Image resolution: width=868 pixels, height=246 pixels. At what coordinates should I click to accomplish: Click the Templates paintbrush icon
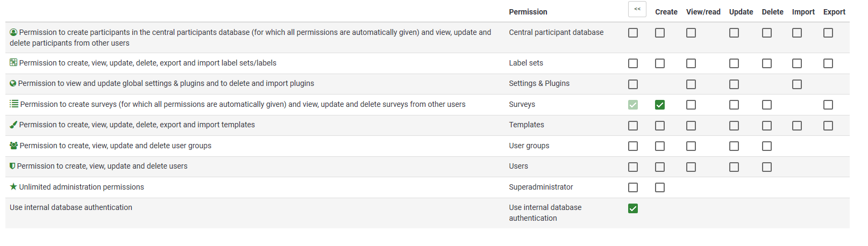point(13,125)
